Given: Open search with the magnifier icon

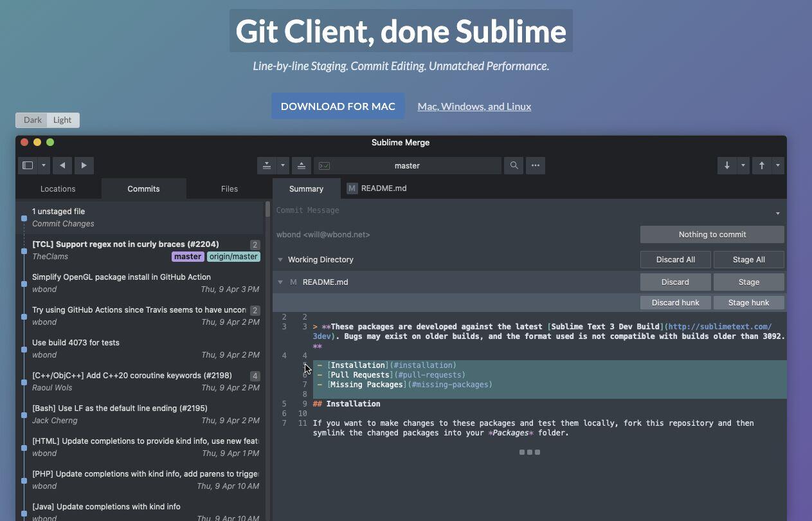Looking at the screenshot, I should [514, 165].
